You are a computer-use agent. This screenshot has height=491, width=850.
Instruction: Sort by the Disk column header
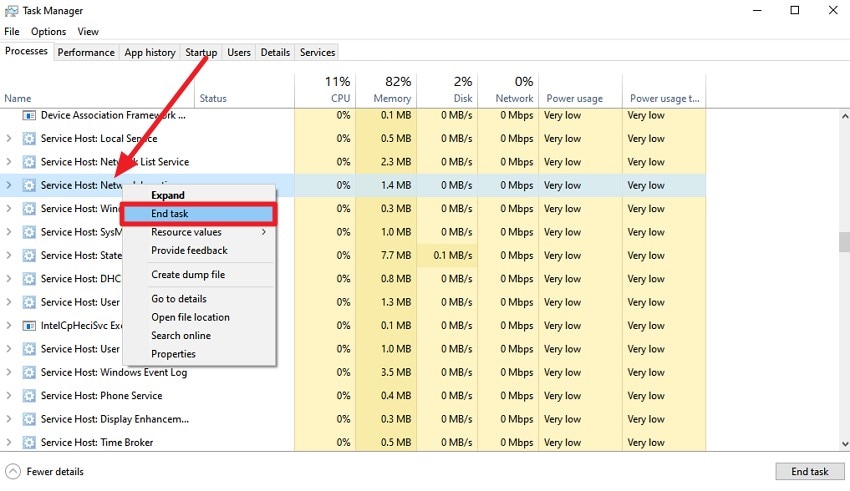tap(447, 90)
